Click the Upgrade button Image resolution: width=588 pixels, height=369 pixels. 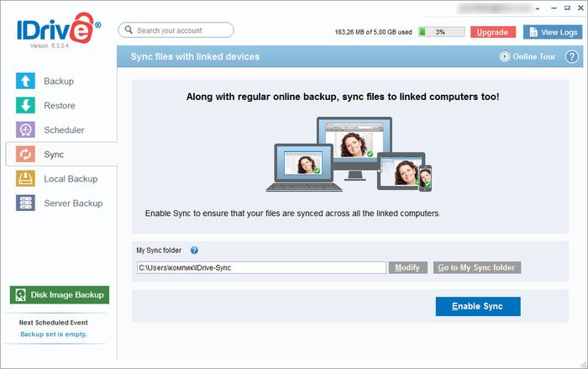[x=493, y=32]
